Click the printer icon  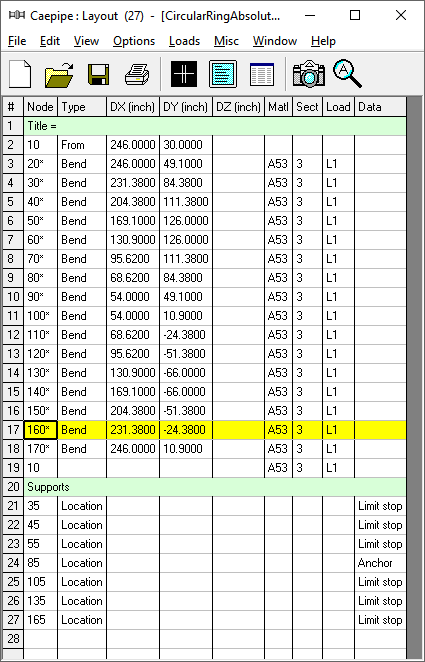pyautogui.click(x=138, y=74)
